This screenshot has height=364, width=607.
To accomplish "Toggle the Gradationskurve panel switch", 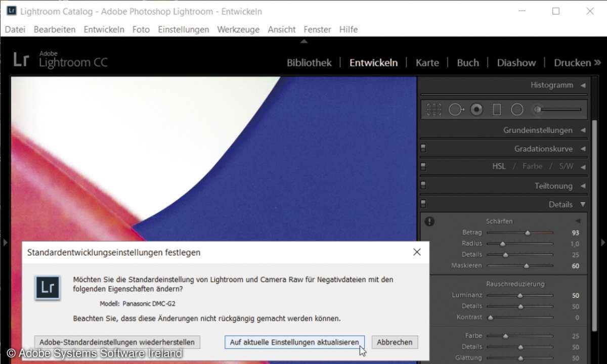I will click(423, 149).
